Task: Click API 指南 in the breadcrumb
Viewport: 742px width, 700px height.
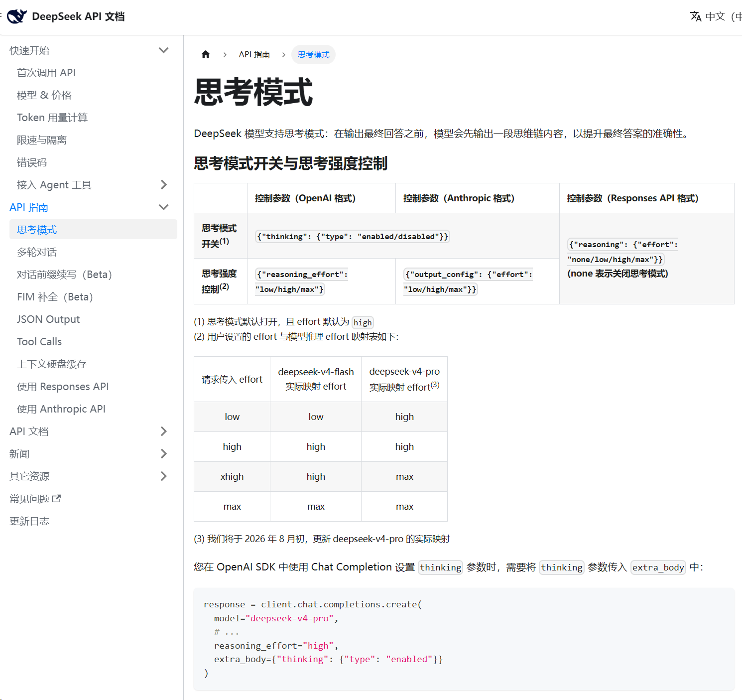Action: (x=254, y=55)
